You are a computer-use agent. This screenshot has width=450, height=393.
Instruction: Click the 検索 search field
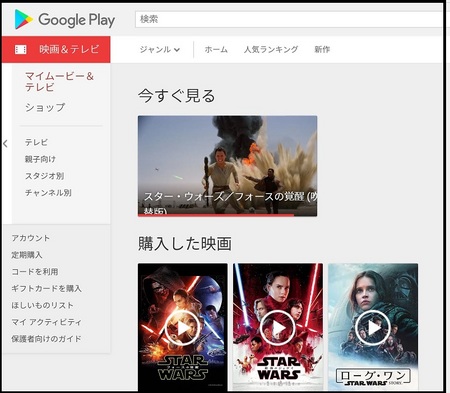289,19
